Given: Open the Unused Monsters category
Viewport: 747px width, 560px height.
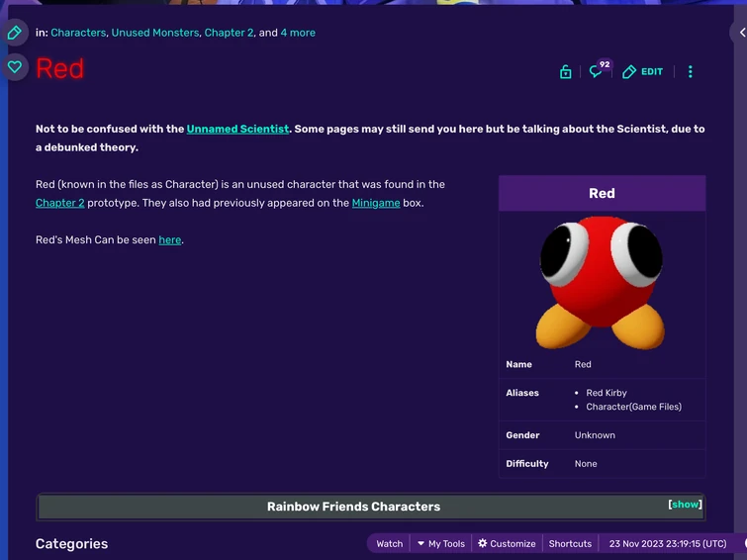Looking at the screenshot, I should click(154, 33).
